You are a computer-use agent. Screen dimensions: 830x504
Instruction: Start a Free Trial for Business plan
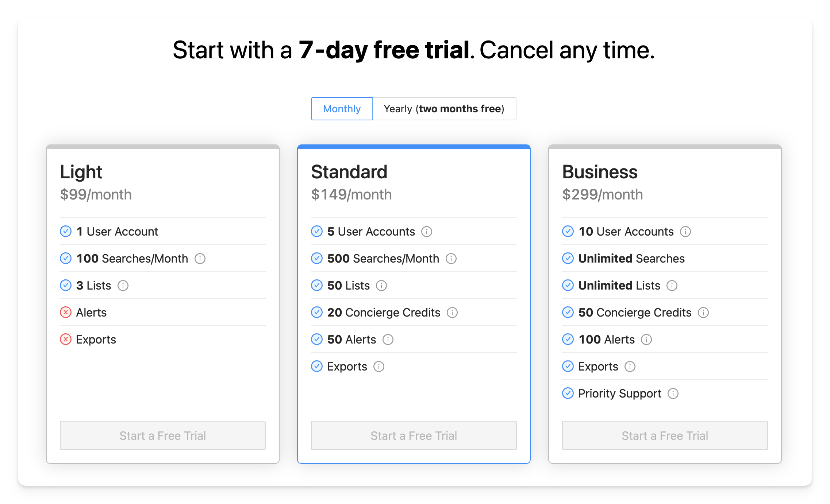[665, 435]
